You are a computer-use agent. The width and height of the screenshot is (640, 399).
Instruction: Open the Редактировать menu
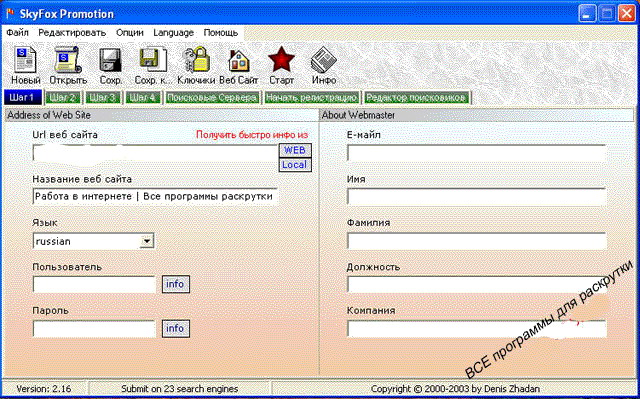click(x=72, y=33)
